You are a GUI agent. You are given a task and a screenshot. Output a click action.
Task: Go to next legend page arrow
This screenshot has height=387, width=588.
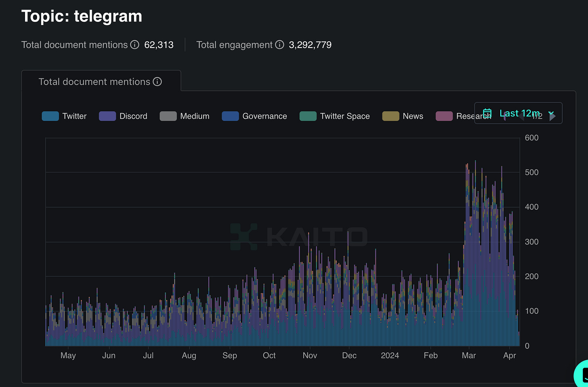(552, 117)
